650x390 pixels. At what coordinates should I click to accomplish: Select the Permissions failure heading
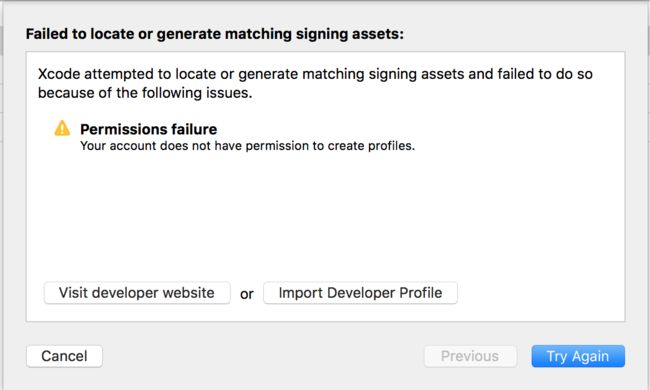(148, 129)
